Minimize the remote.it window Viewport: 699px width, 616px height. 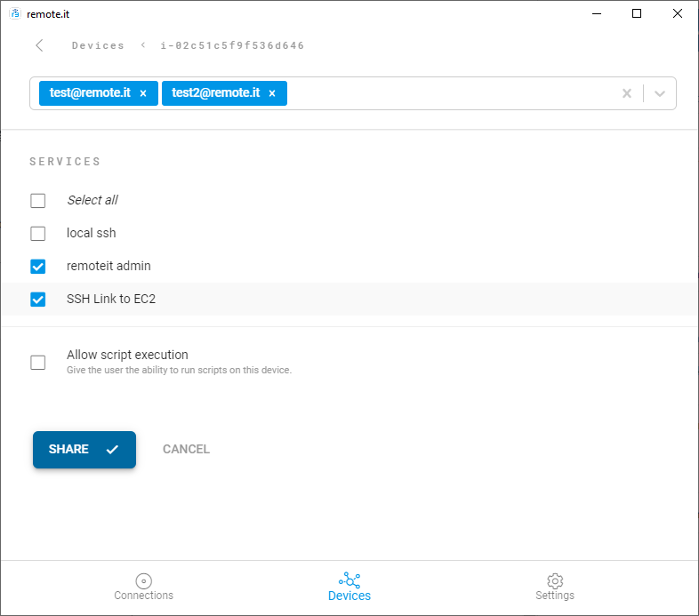point(597,14)
